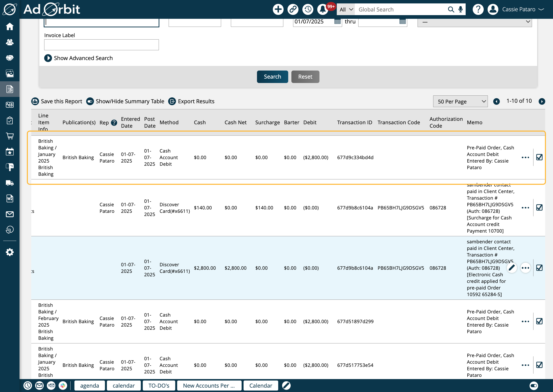
Task: Open the Calendar tab at bottom
Action: coord(261,385)
